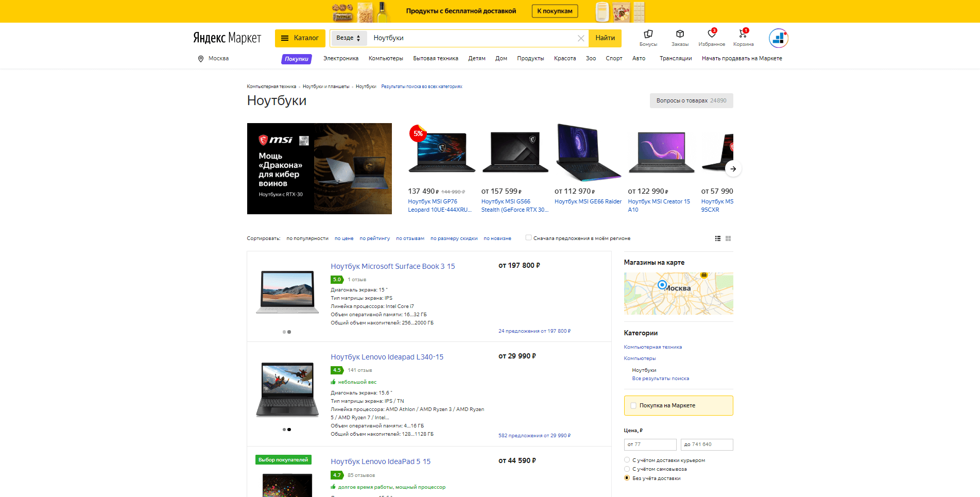Viewport: 980px width, 497px height.
Task: Open the Продукты category menu
Action: [530, 59]
